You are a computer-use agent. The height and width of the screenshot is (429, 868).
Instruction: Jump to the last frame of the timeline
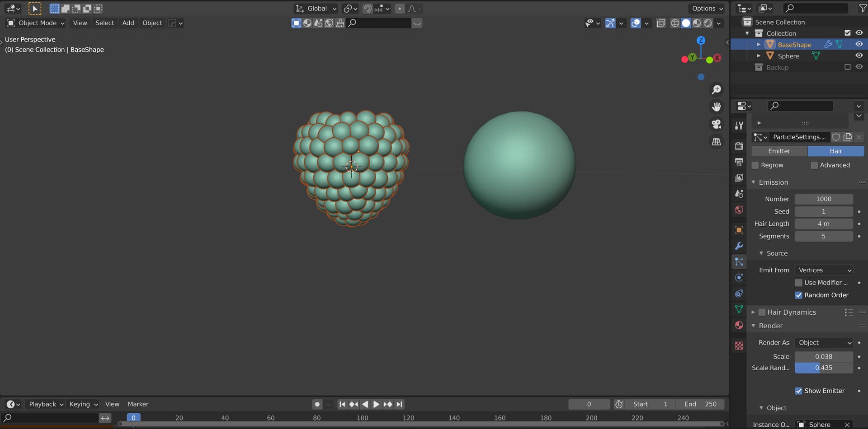click(399, 404)
